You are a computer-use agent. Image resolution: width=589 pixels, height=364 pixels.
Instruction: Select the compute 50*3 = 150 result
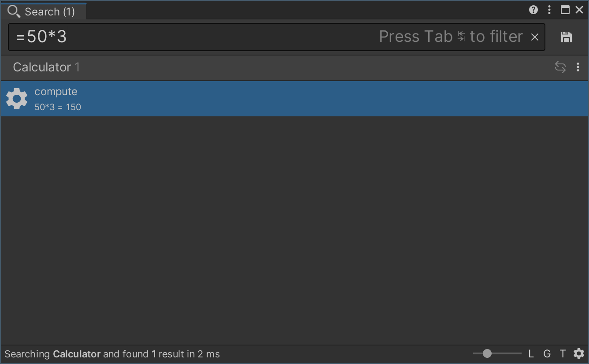pos(264,99)
